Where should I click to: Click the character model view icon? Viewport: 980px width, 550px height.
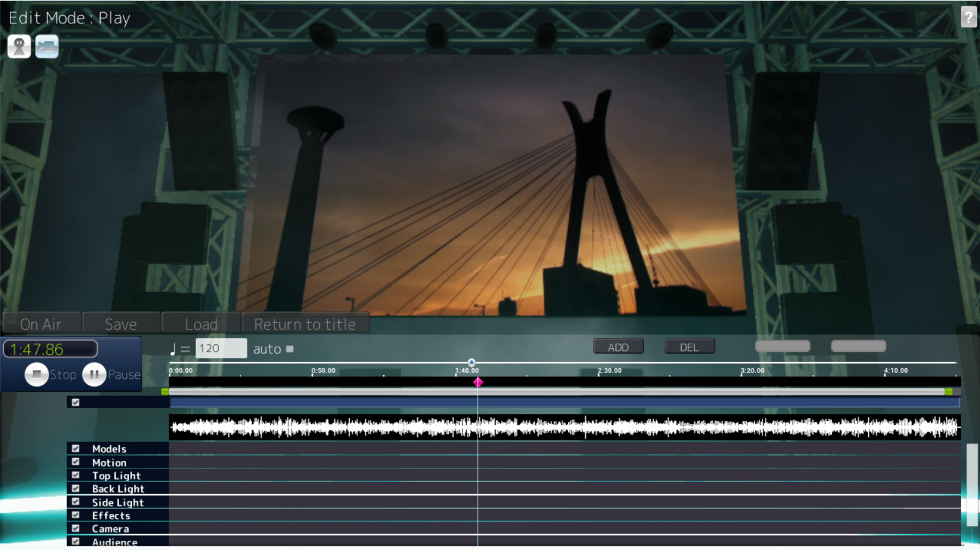19,47
